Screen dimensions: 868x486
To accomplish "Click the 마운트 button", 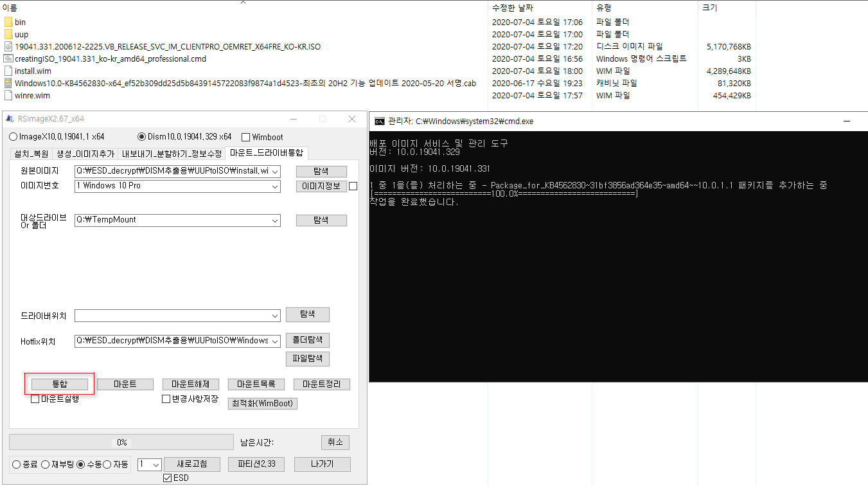I will (x=125, y=384).
